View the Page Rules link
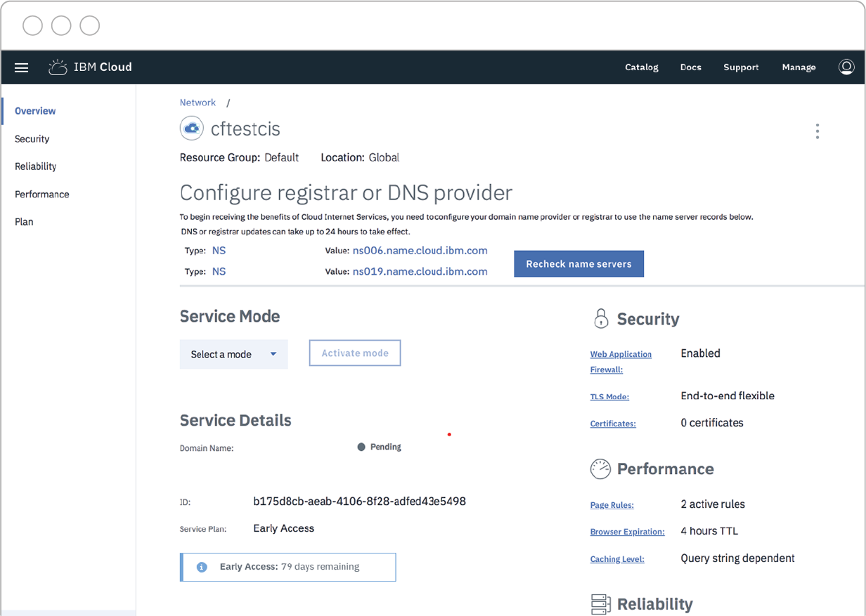866x616 pixels. 611,504
